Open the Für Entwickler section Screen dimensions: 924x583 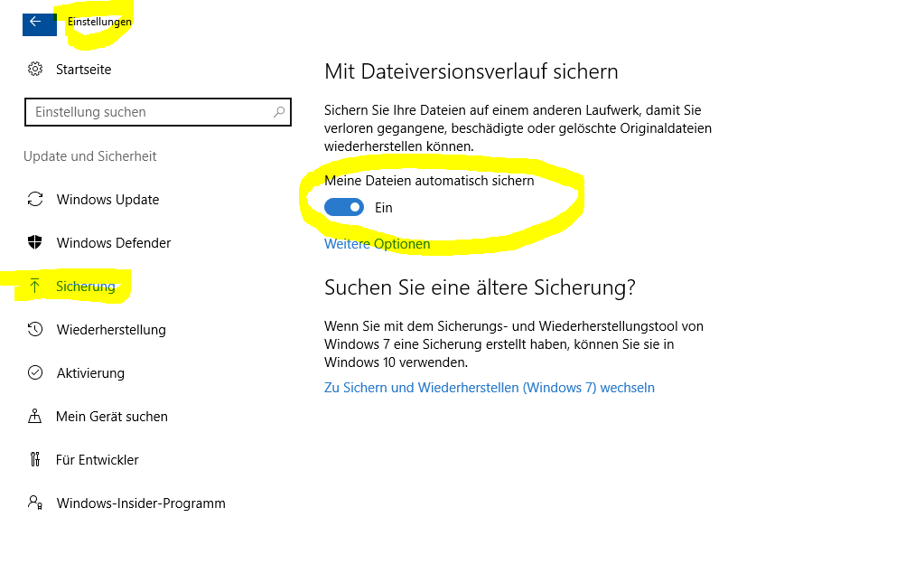click(98, 460)
